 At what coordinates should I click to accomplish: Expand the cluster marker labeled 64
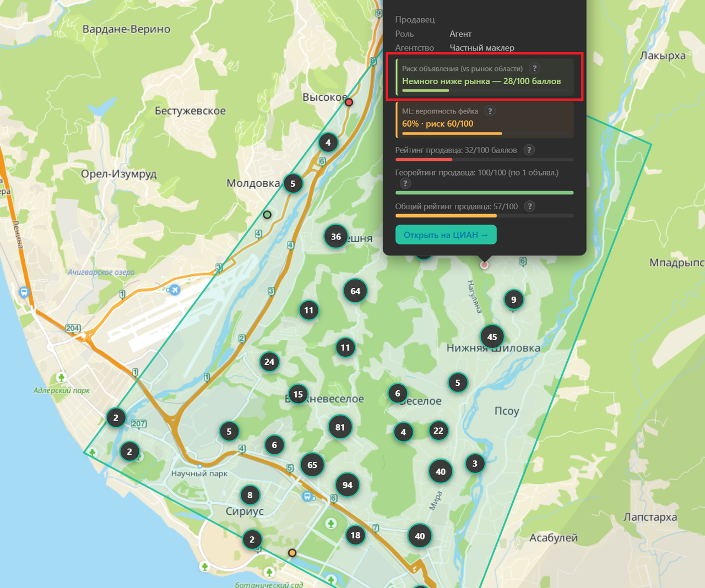(x=355, y=291)
